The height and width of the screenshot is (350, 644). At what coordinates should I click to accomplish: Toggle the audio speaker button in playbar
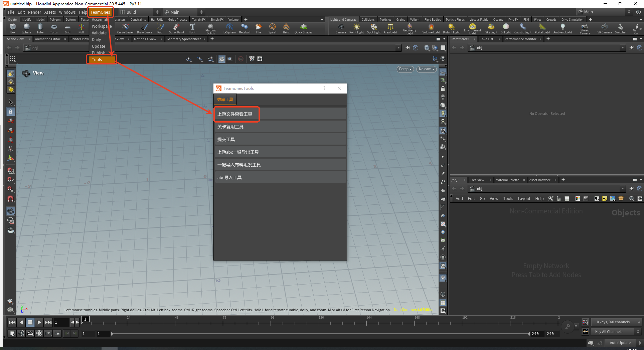(x=21, y=333)
